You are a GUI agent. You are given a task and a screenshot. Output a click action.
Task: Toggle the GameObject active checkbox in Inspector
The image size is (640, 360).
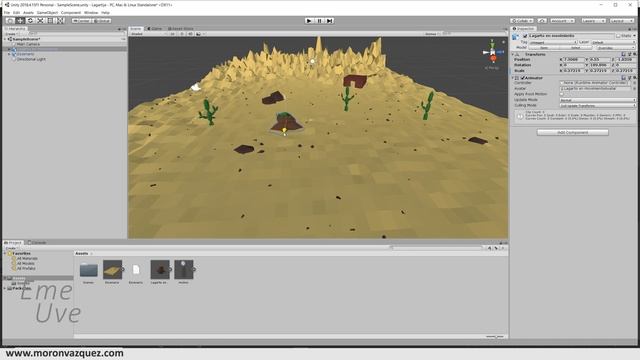(x=525, y=36)
